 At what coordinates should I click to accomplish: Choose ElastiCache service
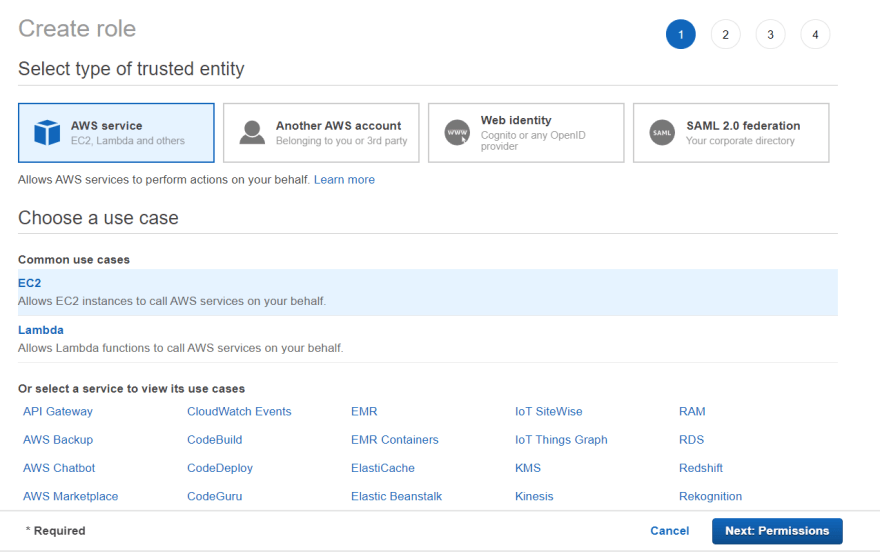point(383,468)
